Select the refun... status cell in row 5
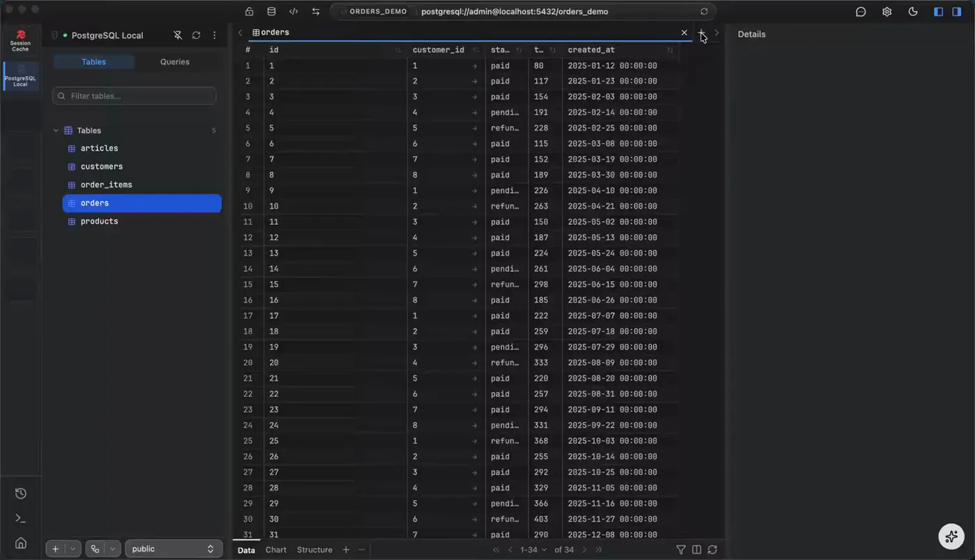The width and height of the screenshot is (975, 560). [508, 128]
